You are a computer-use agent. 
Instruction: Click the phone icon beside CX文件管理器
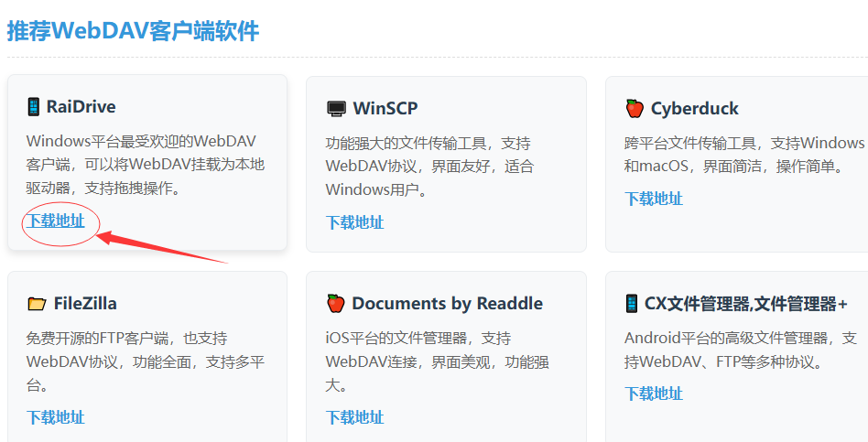click(x=632, y=303)
